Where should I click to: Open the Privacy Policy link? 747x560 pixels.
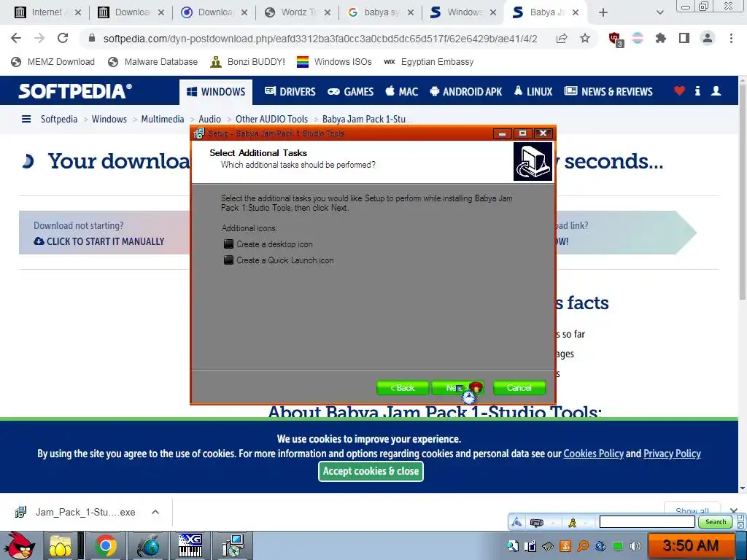tap(672, 454)
